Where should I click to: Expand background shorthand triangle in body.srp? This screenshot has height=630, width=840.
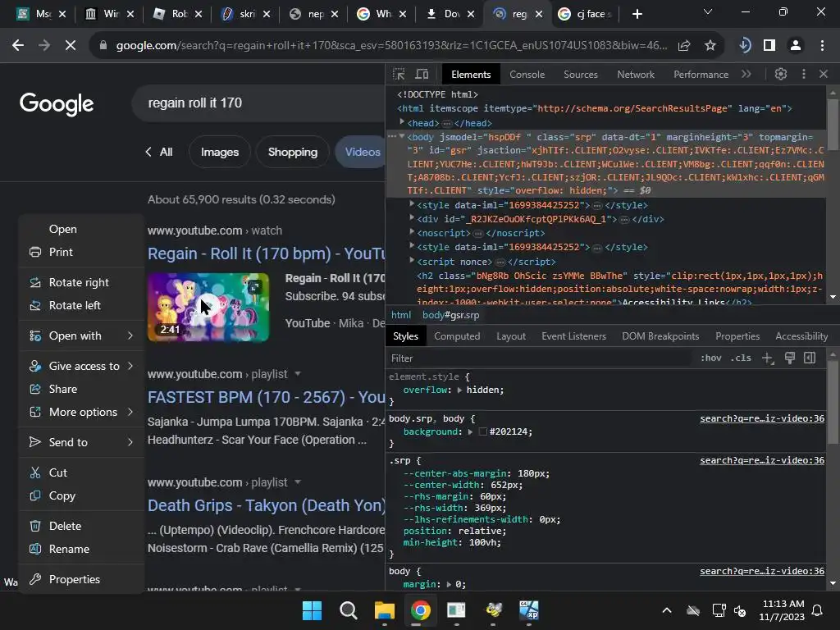470,431
